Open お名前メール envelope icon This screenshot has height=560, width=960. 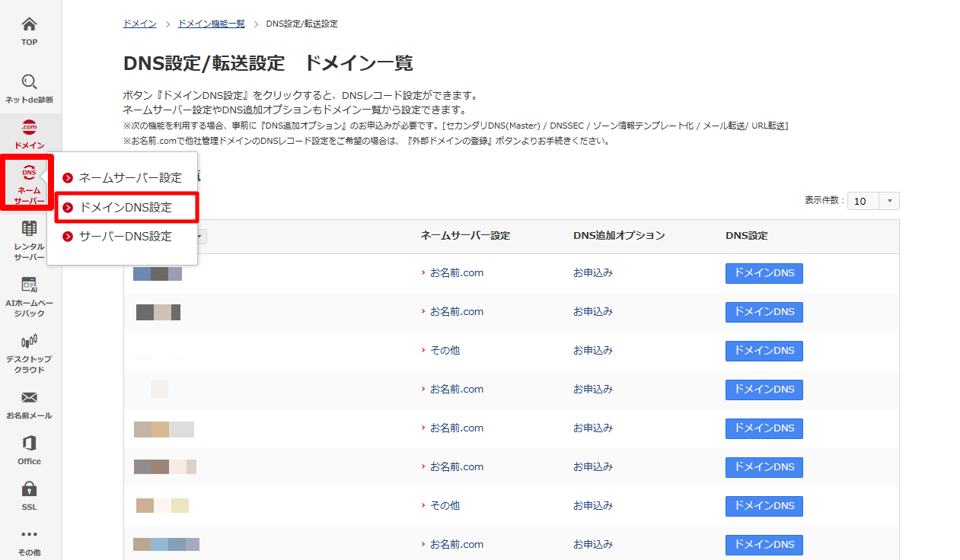click(x=29, y=398)
